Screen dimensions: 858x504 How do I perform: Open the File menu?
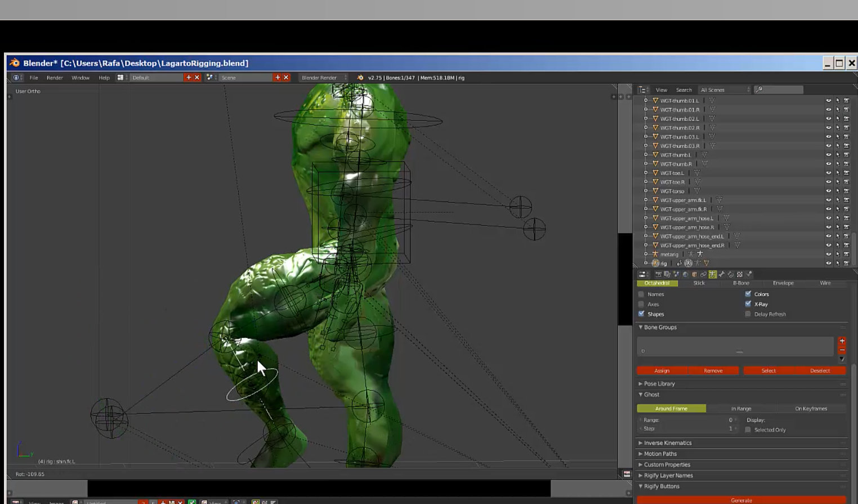pos(34,78)
